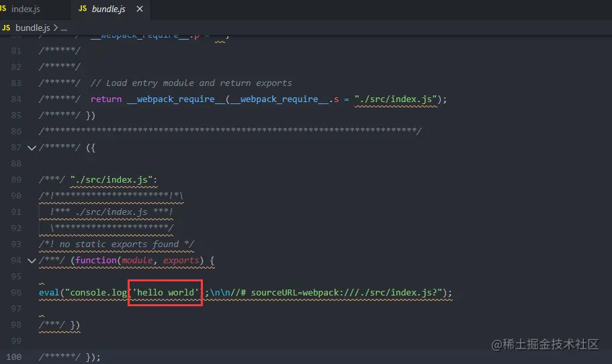Click the "./src/index.js" string on line 84
612x364 pixels.
coord(396,99)
